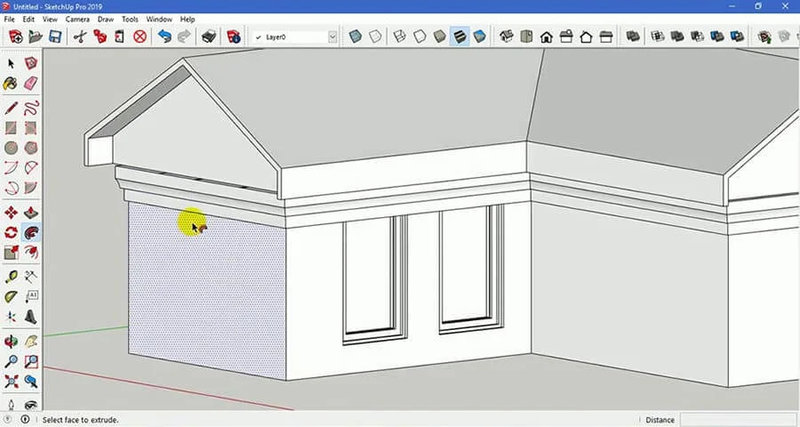Viewport: 800px width, 427px height.
Task: Switch to the Front standard view
Action: [x=546, y=37]
